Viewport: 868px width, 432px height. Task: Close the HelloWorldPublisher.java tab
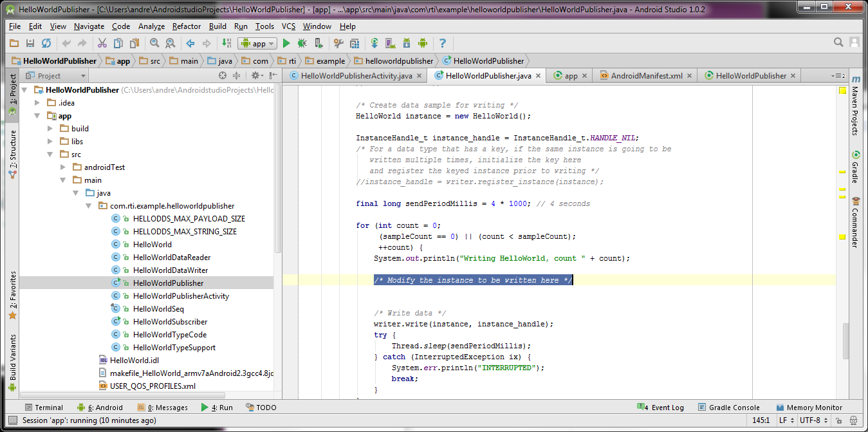click(539, 76)
